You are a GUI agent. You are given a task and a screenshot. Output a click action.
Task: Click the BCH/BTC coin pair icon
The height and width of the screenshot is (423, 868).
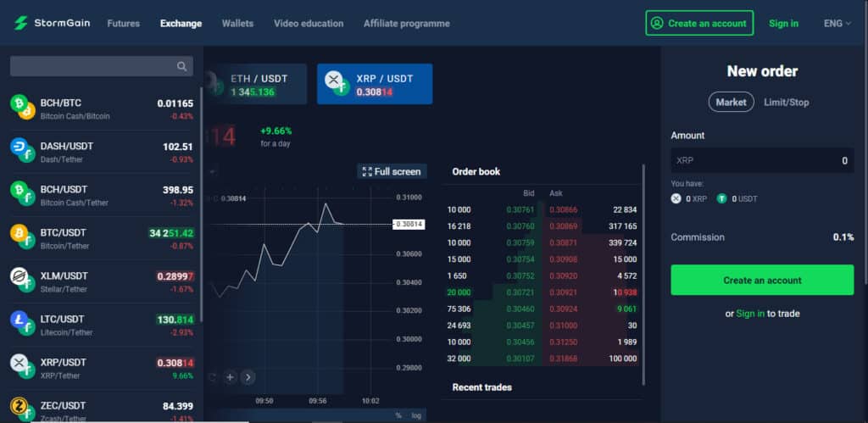tap(22, 107)
